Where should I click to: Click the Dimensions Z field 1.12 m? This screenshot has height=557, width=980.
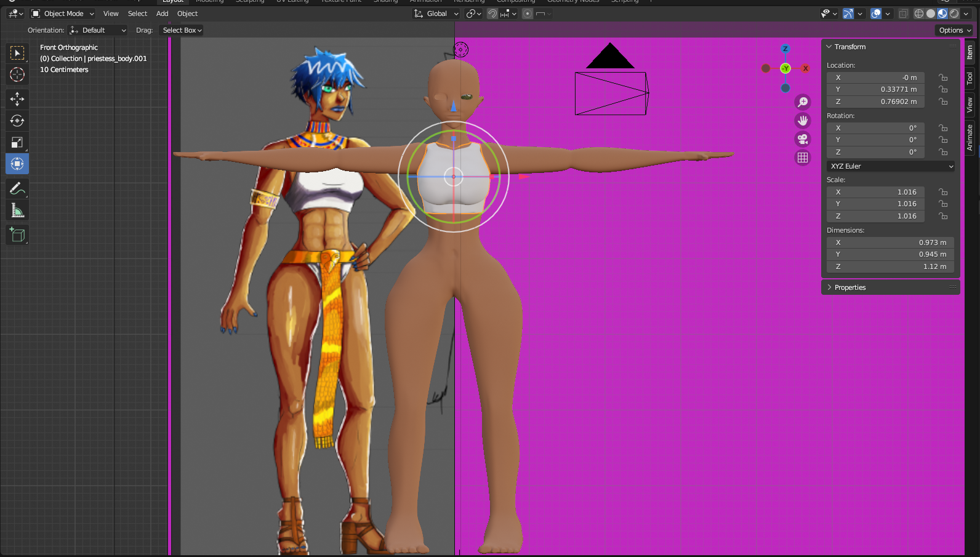tap(890, 266)
